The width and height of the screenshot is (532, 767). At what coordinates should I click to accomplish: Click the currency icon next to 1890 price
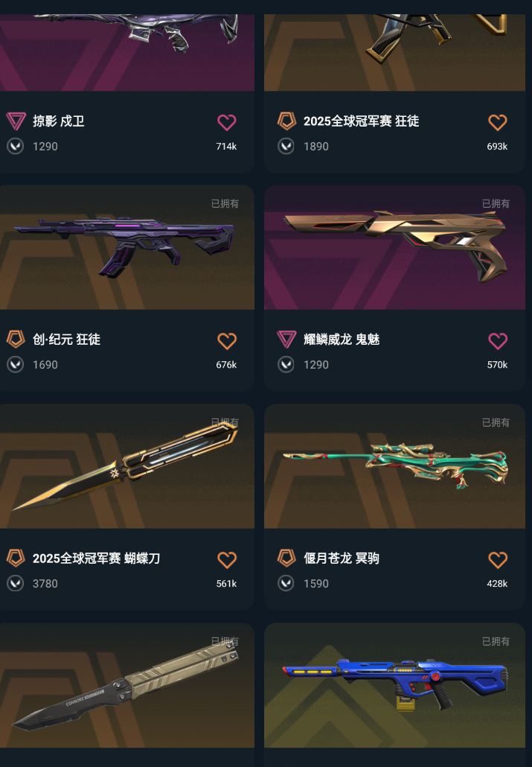(x=286, y=146)
